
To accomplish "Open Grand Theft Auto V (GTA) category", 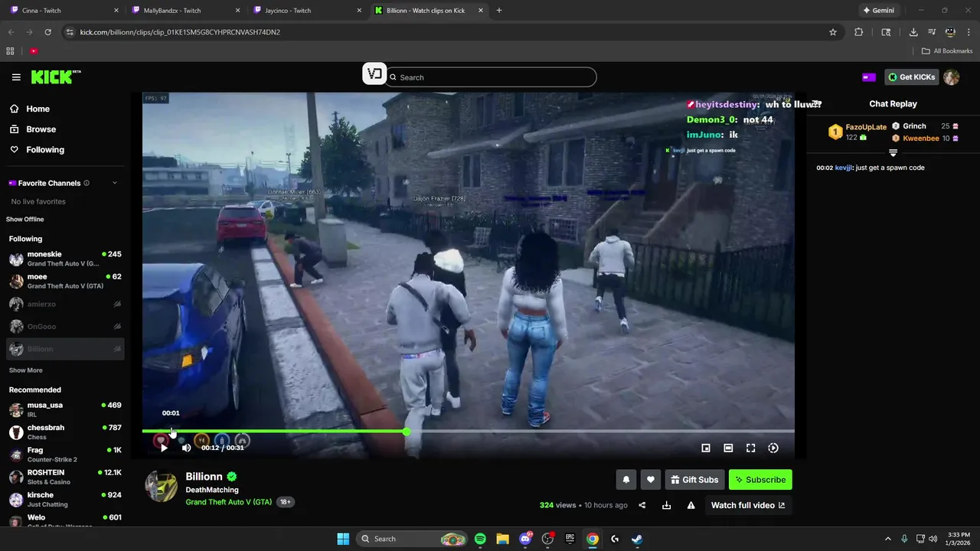I will point(229,502).
